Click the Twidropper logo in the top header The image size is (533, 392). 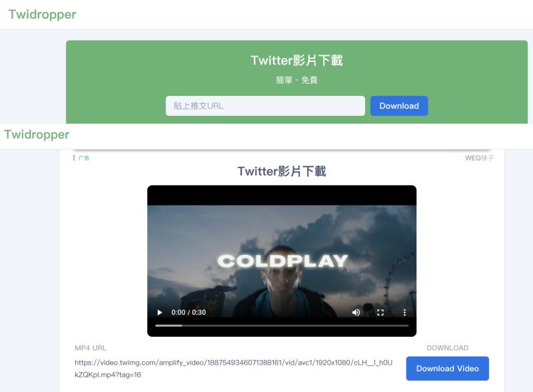42,13
